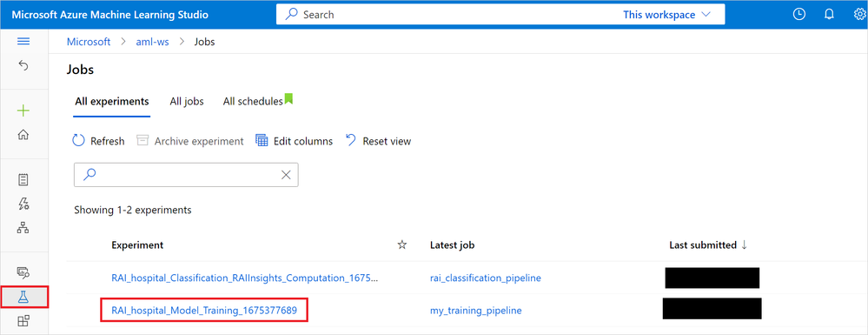Click the green plus New icon
This screenshot has height=335, width=868.
pyautogui.click(x=23, y=111)
